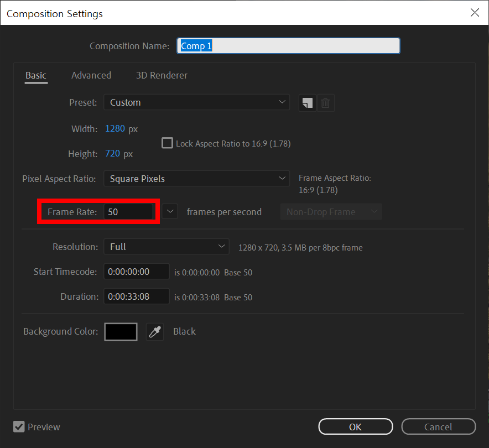The image size is (489, 448).
Task: Open the Preset dropdown showing Custom
Action: pos(196,102)
